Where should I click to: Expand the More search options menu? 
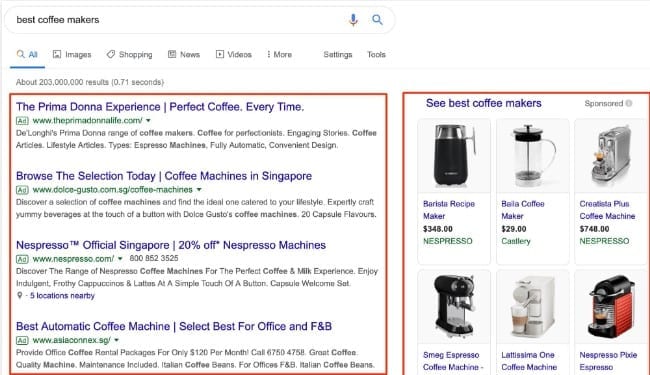pyautogui.click(x=279, y=54)
